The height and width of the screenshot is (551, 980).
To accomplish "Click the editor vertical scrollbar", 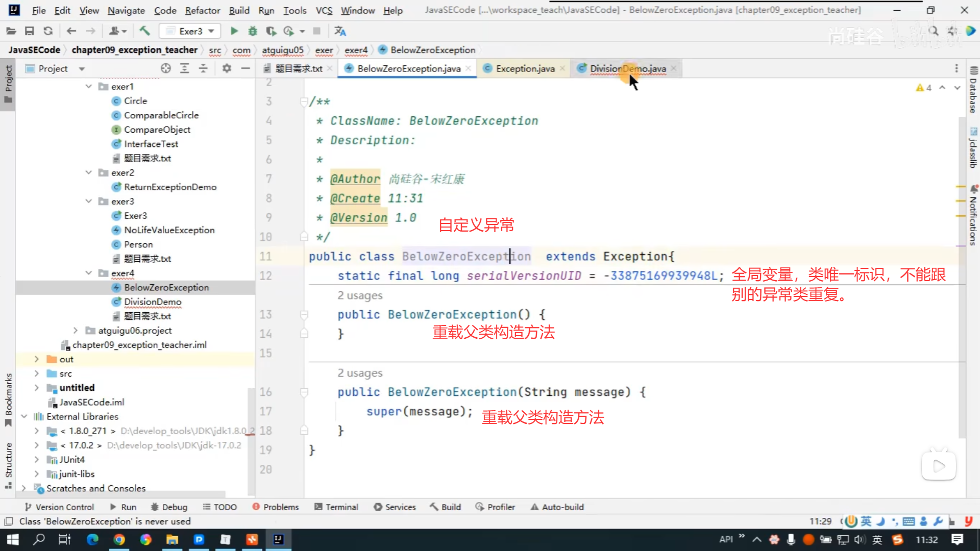I will coord(962,275).
